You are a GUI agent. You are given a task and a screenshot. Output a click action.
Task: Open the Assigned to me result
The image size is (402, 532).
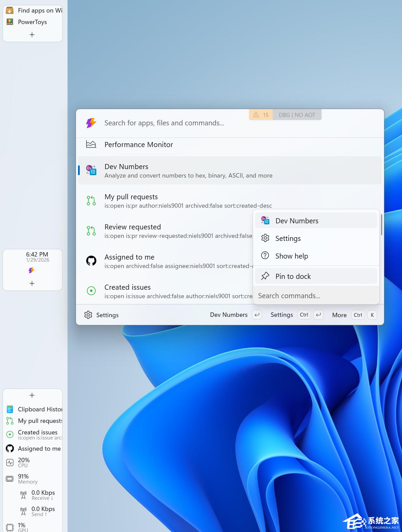(165, 261)
